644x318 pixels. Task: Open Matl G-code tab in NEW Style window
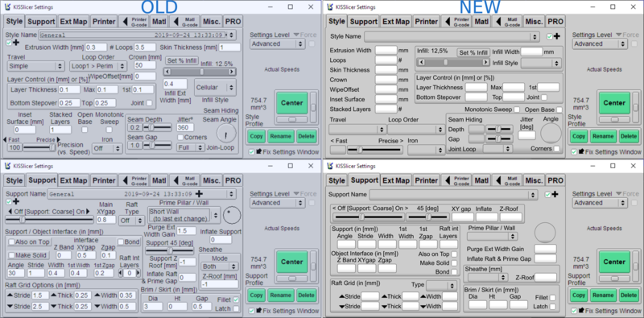(x=508, y=22)
